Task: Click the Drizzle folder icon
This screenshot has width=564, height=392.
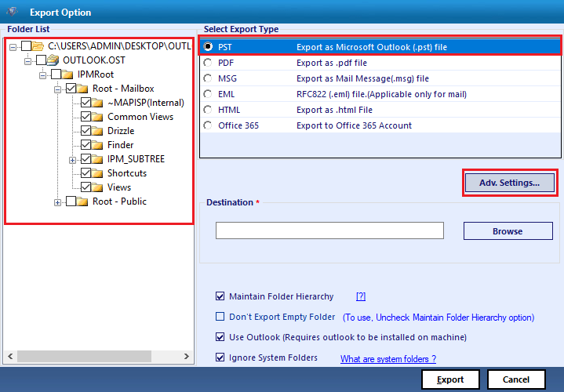Action: click(x=97, y=131)
